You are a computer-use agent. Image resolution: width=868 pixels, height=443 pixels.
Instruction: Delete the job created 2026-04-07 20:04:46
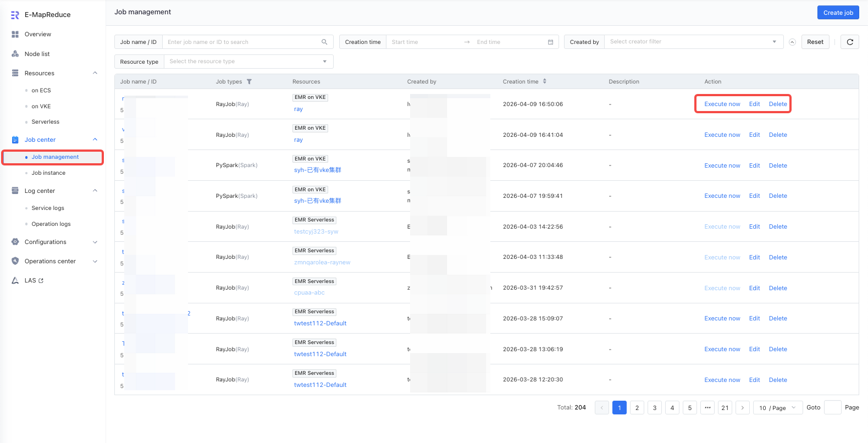click(x=778, y=165)
